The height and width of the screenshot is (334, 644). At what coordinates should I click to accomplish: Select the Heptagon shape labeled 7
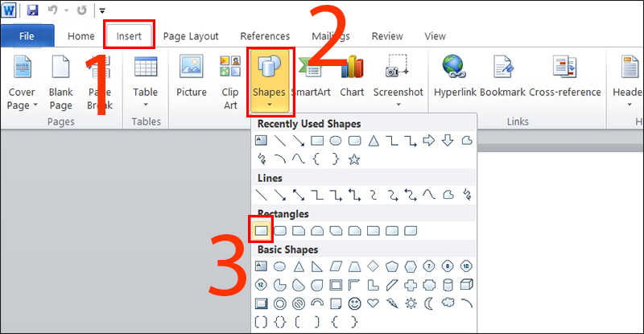click(429, 266)
